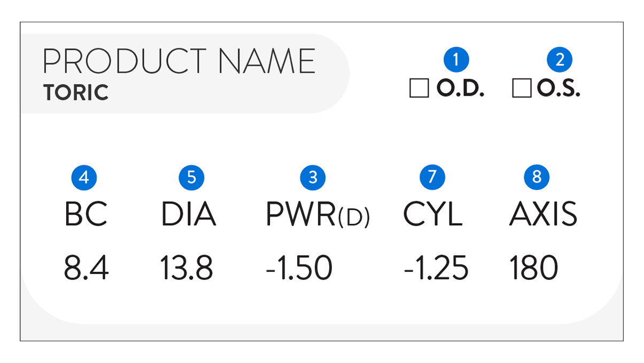
Task: Select the blue number 5 badge
Action: pyautogui.click(x=191, y=177)
